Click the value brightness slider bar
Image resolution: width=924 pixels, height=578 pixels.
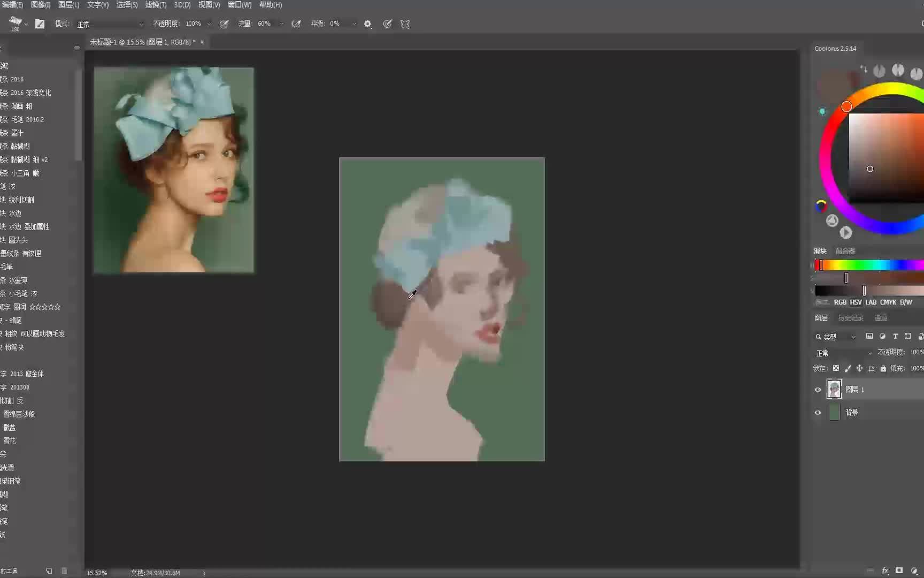coord(869,291)
